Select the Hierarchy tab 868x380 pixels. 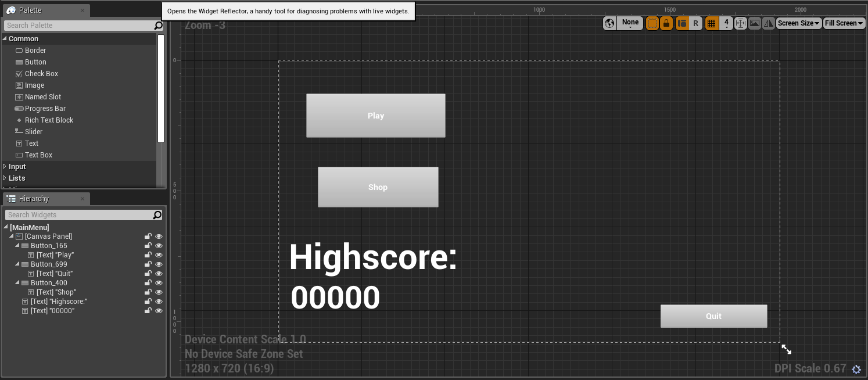coord(34,199)
